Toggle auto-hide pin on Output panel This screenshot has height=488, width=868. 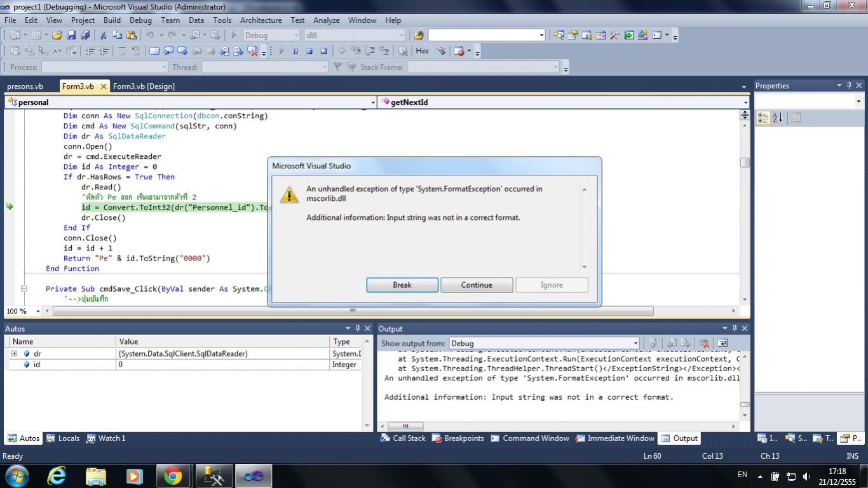click(x=734, y=329)
